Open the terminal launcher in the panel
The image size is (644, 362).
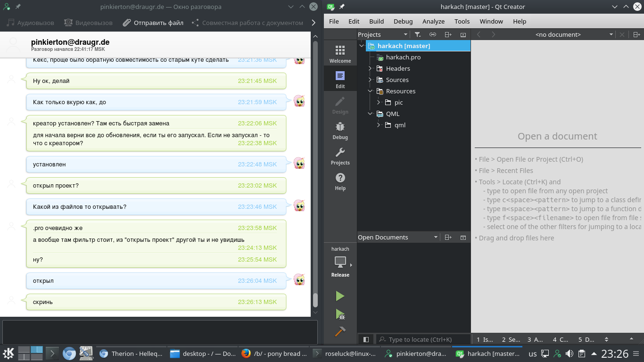[x=52, y=353]
